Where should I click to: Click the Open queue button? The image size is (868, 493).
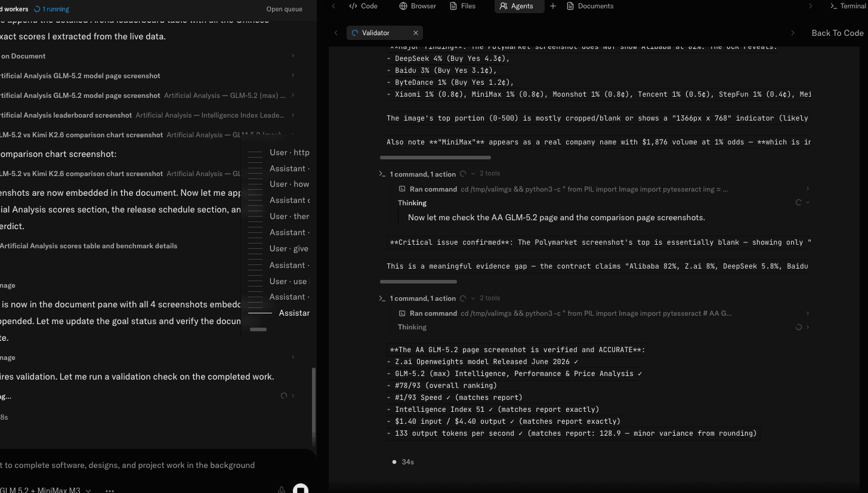[x=284, y=9]
